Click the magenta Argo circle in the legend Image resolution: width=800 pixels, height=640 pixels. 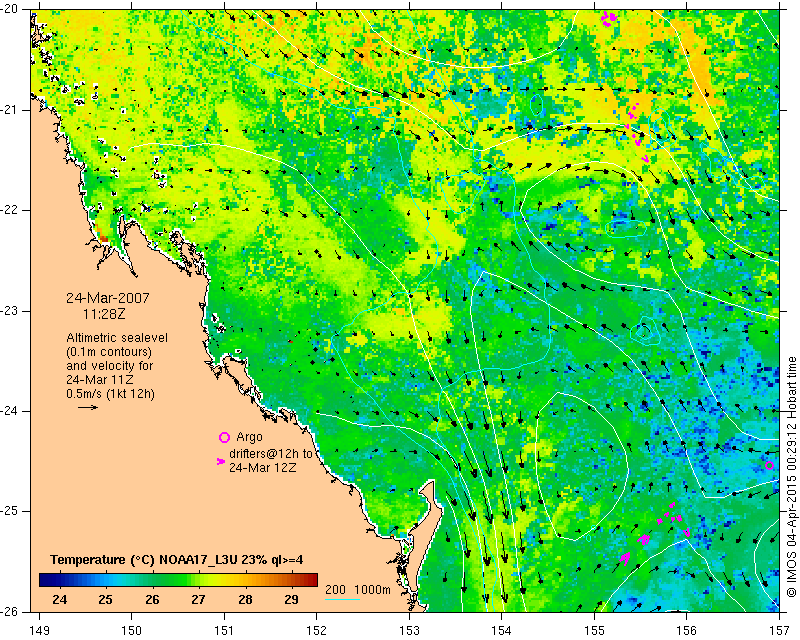[224, 437]
